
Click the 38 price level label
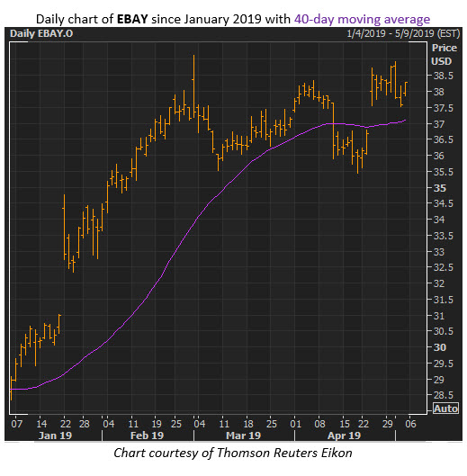439,92
